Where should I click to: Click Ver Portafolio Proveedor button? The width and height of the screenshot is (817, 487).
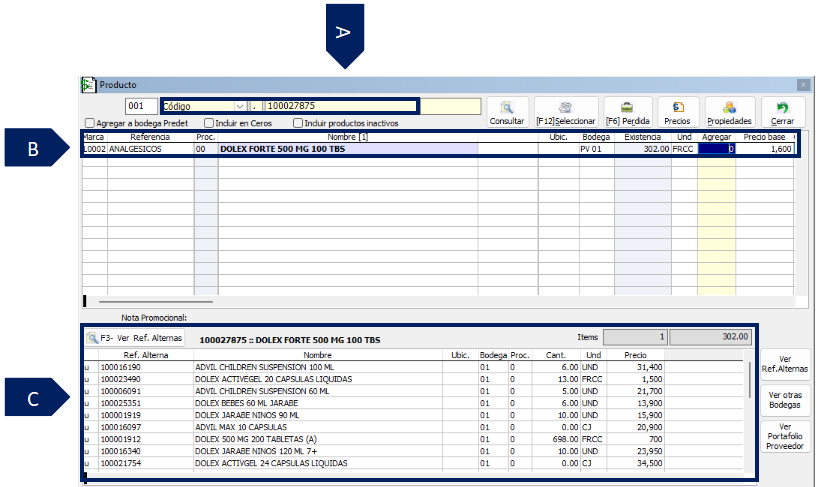pos(785,436)
